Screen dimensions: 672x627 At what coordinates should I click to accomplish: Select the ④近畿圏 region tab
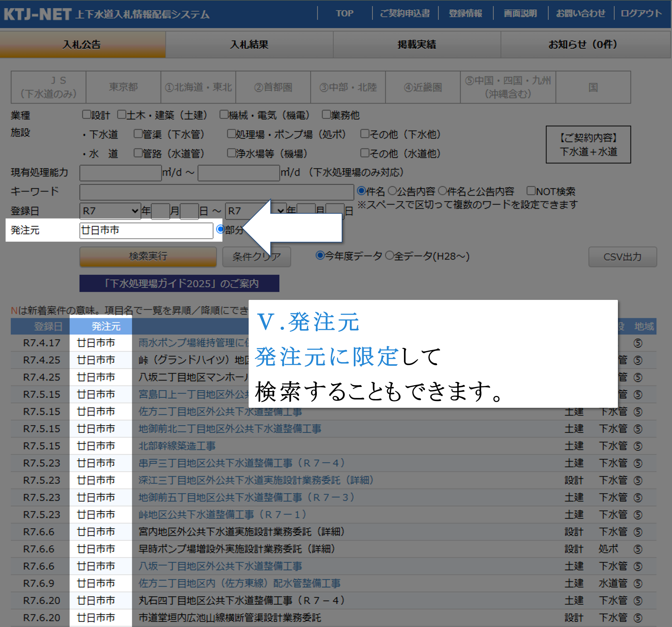pyautogui.click(x=423, y=87)
